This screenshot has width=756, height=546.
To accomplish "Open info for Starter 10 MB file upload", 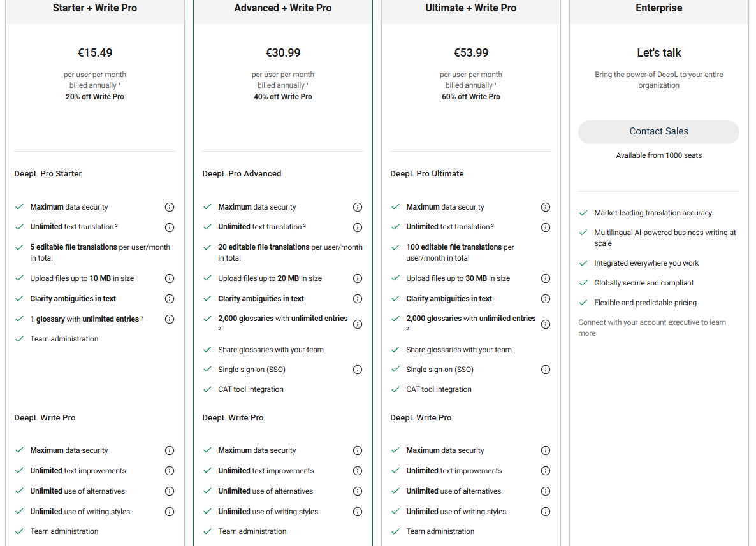I will (169, 278).
